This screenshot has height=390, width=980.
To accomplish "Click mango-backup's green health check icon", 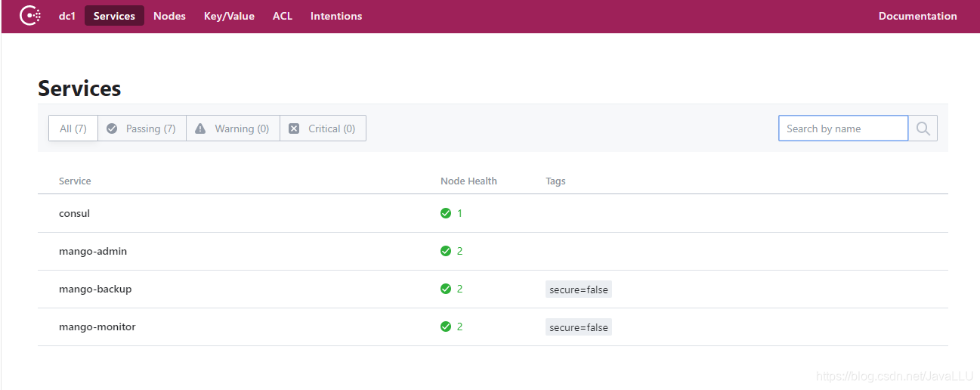I will tap(446, 289).
